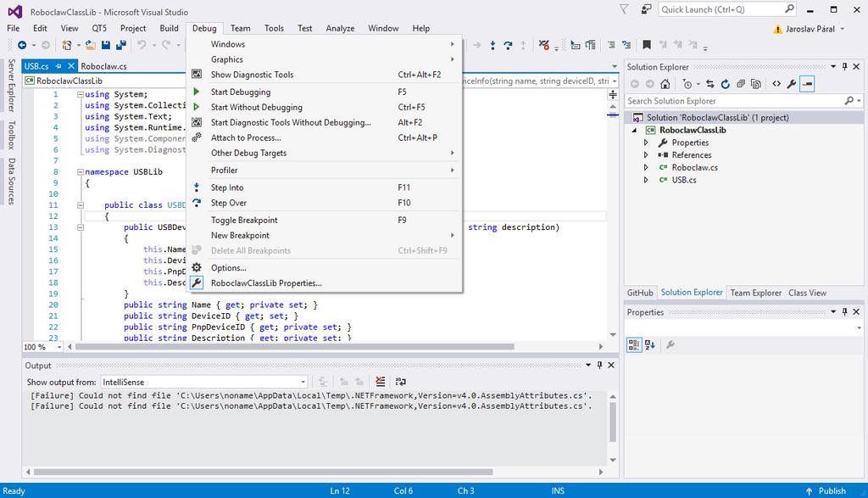
Task: Open the Toolbox side tab
Action: click(x=12, y=135)
